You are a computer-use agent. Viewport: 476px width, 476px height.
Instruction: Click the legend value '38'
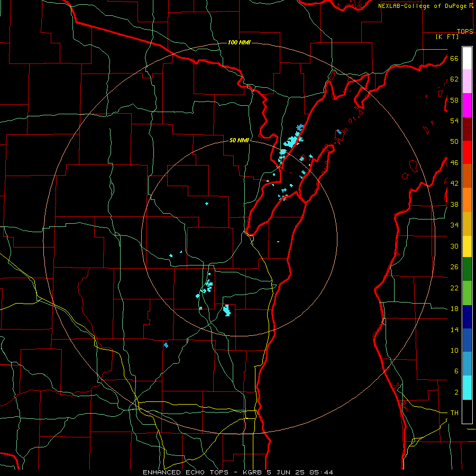pos(454,204)
